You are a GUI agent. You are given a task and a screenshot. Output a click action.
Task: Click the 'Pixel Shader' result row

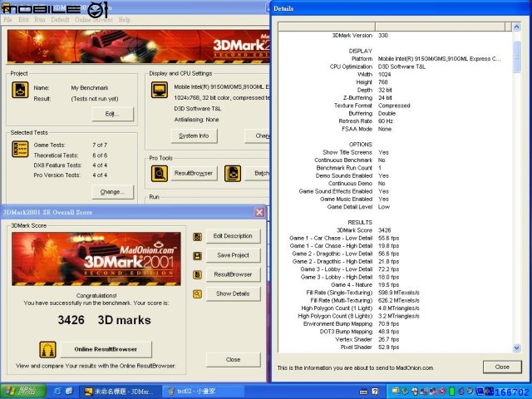396,347
